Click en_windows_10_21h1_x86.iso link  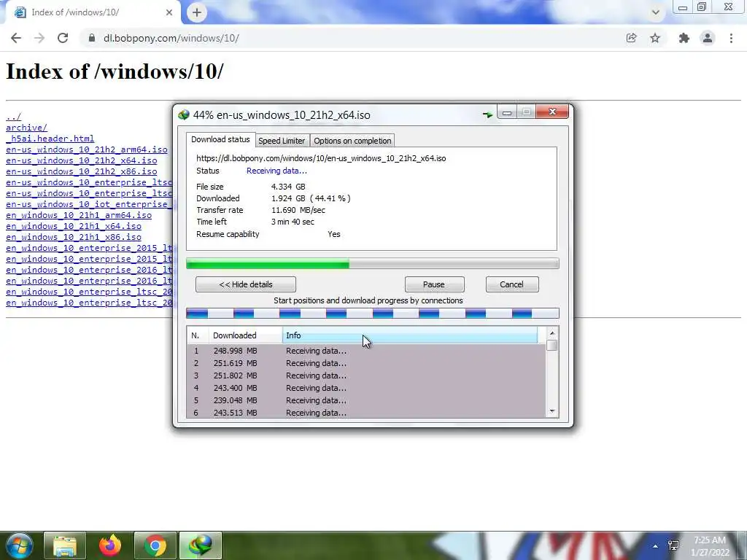(74, 237)
